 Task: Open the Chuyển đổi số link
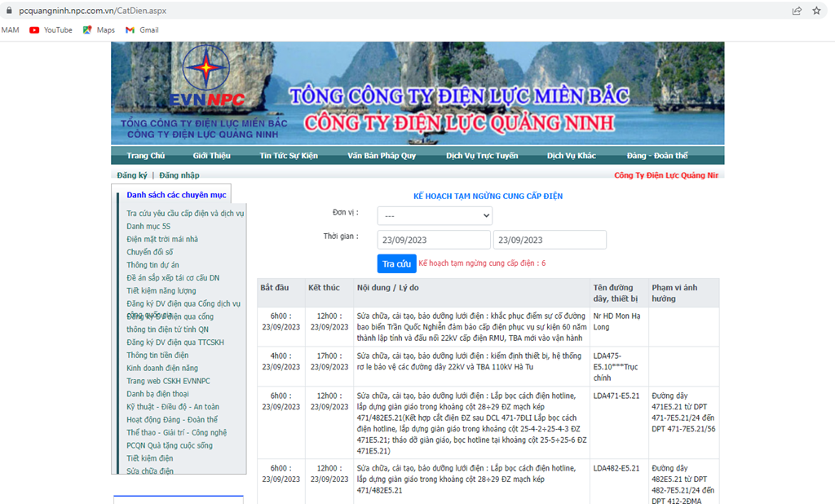(150, 252)
